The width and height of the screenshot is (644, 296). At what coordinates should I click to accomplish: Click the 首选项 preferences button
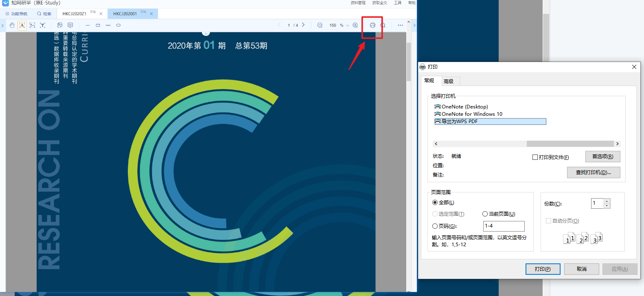[603, 157]
